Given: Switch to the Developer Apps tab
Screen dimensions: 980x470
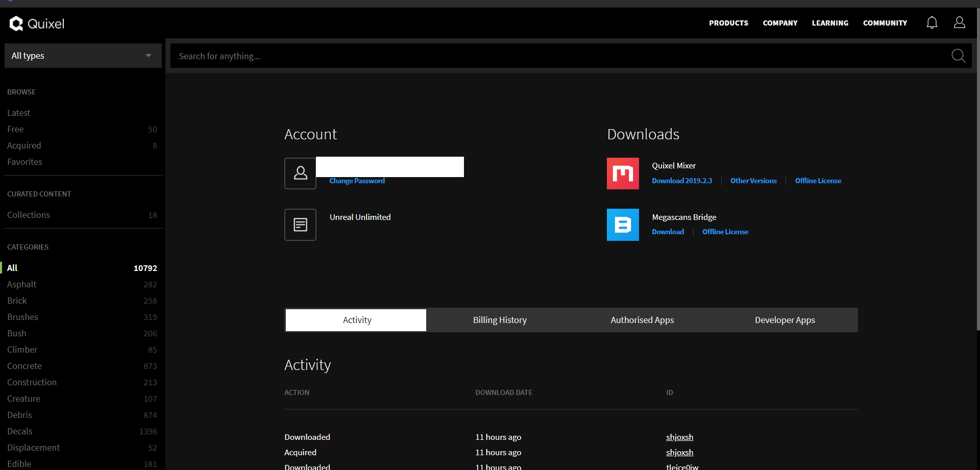Looking at the screenshot, I should point(785,320).
